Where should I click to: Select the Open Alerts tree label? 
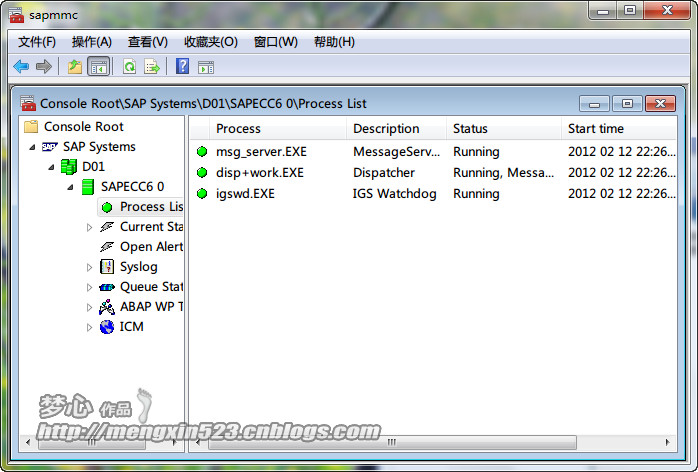pos(151,247)
